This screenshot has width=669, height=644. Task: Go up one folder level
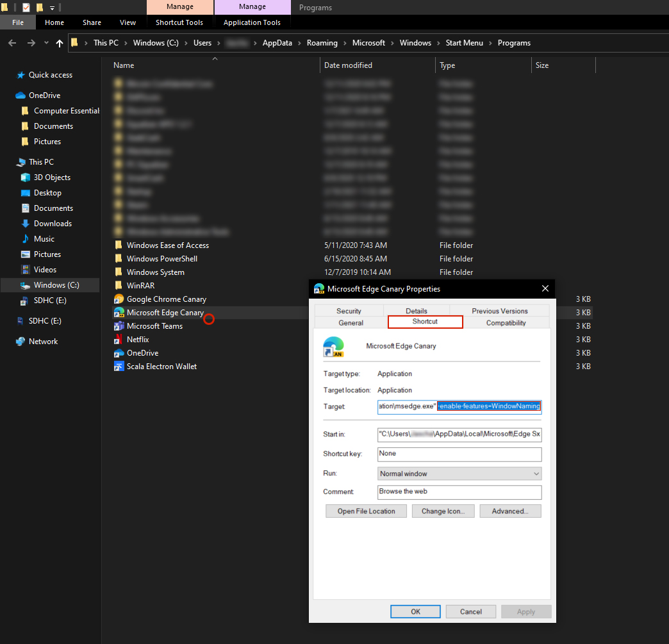tap(60, 43)
